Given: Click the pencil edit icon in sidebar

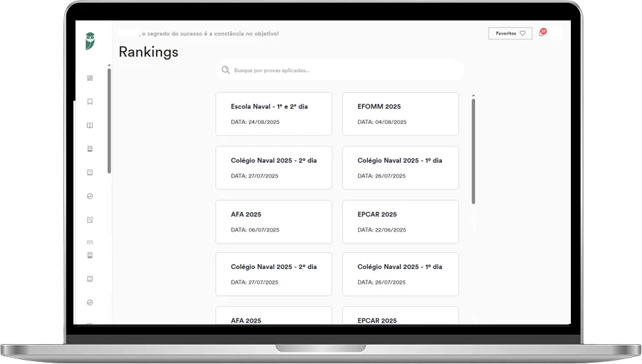Looking at the screenshot, I should (x=89, y=220).
